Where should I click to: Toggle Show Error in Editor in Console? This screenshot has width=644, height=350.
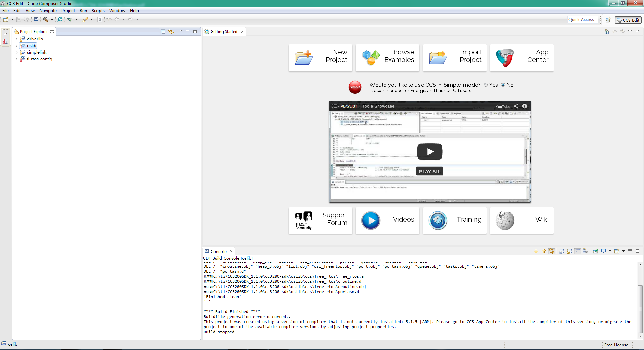pos(552,251)
